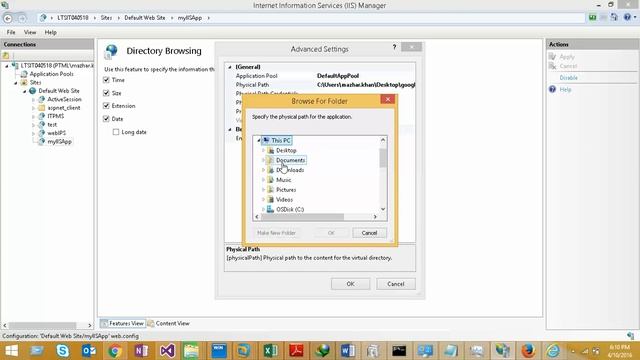Click the aspnet_client folder icon
Screen dimensions: 640x360
tap(42, 108)
